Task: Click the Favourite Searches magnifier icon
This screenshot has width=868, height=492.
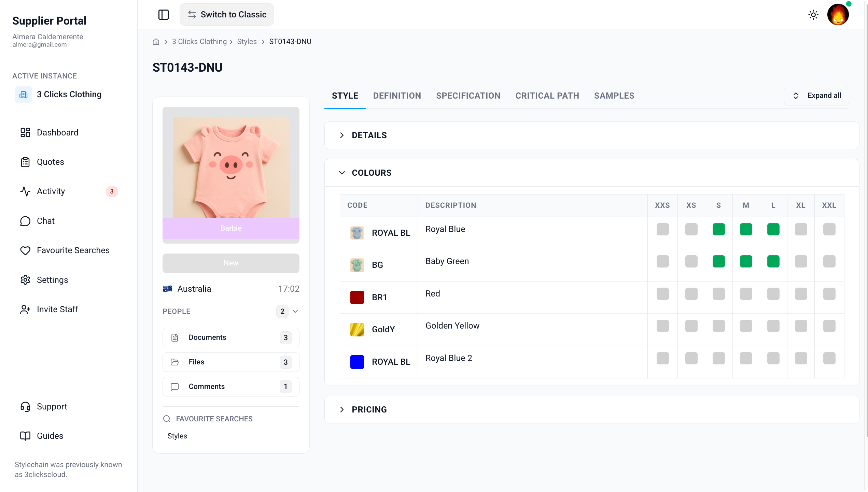Action: (167, 419)
